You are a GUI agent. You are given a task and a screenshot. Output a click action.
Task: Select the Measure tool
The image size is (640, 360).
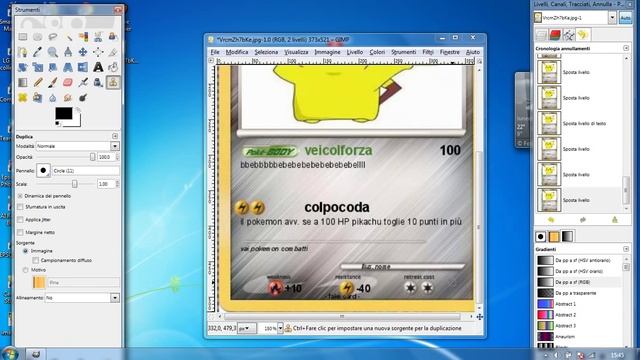tap(68, 52)
